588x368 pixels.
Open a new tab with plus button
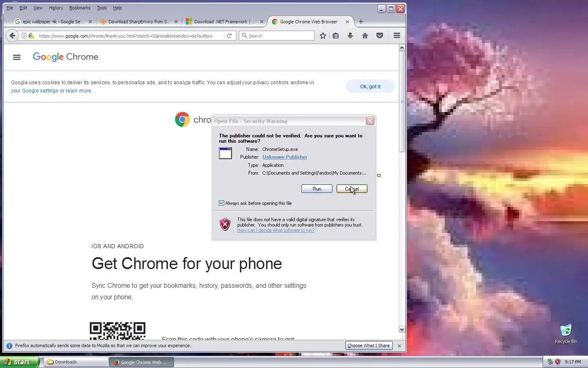[x=361, y=22]
